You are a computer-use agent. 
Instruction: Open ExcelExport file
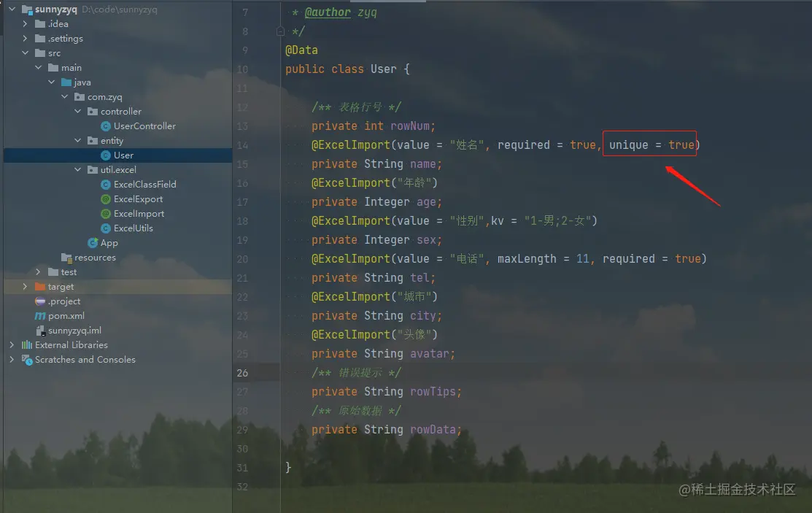(139, 199)
